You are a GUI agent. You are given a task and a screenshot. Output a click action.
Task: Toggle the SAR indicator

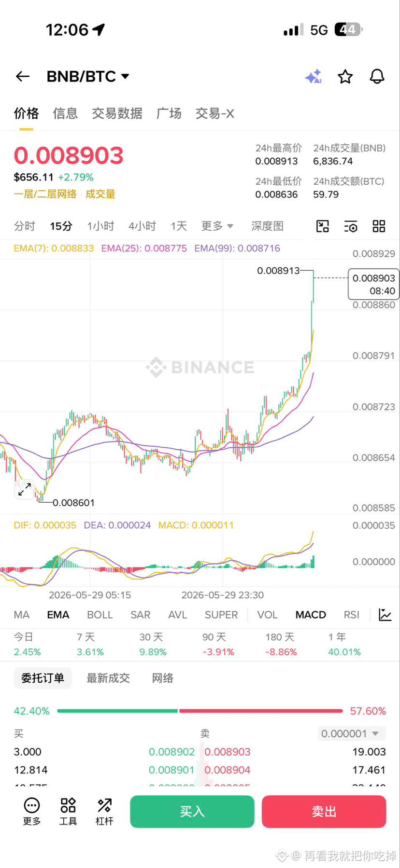(141, 615)
